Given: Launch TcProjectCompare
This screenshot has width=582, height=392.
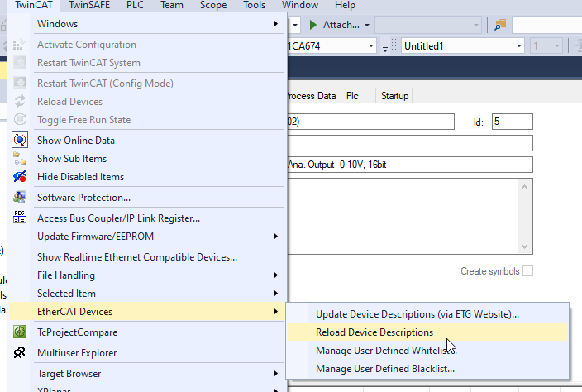Looking at the screenshot, I should point(148,332).
